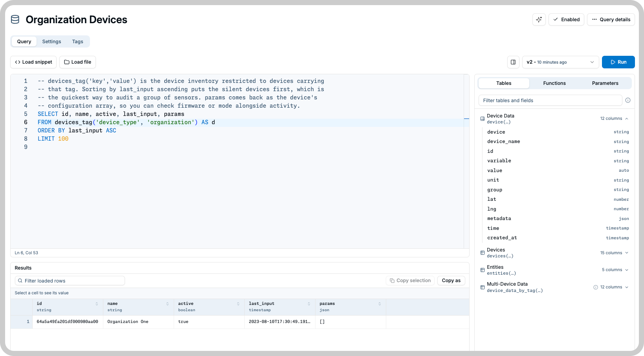The width and height of the screenshot is (644, 356).
Task: Click the Devices table icon
Action: (x=483, y=253)
